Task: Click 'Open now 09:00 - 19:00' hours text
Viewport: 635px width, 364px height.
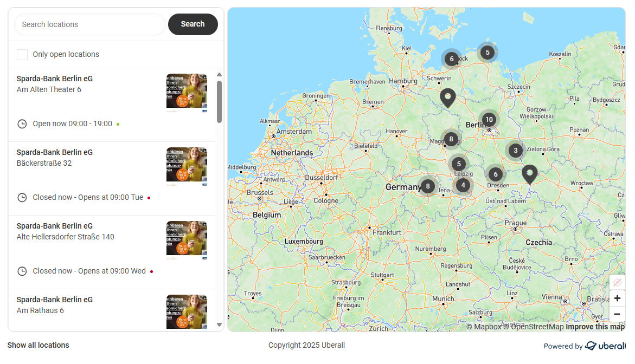Action: [73, 123]
